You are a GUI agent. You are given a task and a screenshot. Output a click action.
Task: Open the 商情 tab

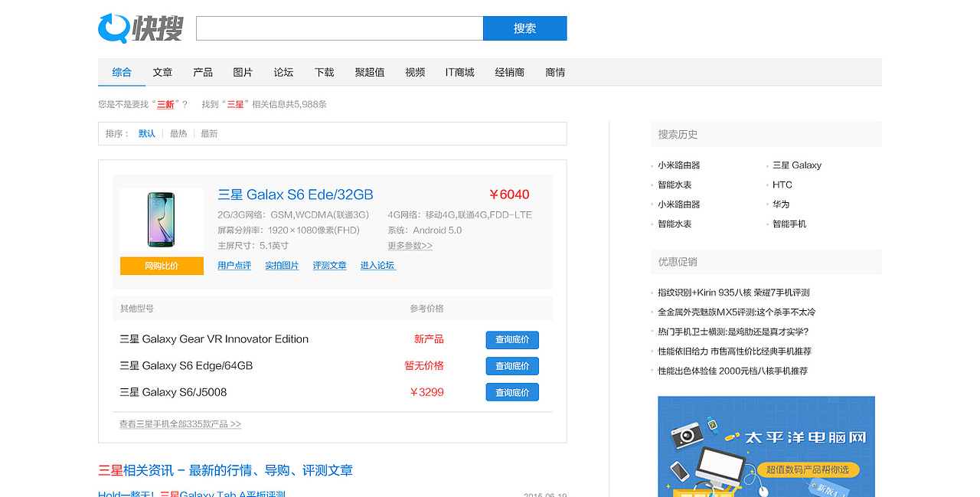tap(555, 72)
